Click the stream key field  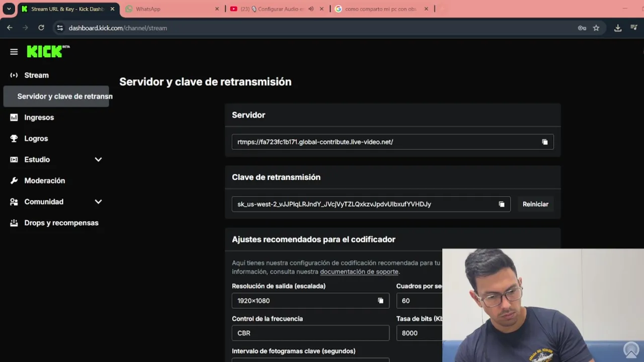(371, 204)
